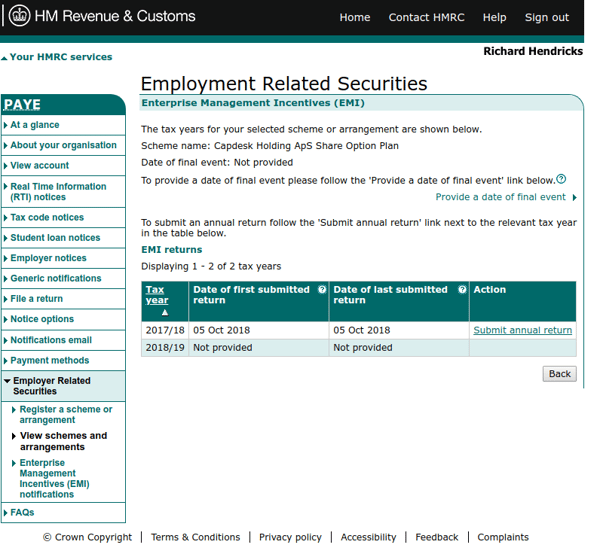Open Enterprise Management Incentives (EMI) notifications
The image size is (600, 557).
54,478
